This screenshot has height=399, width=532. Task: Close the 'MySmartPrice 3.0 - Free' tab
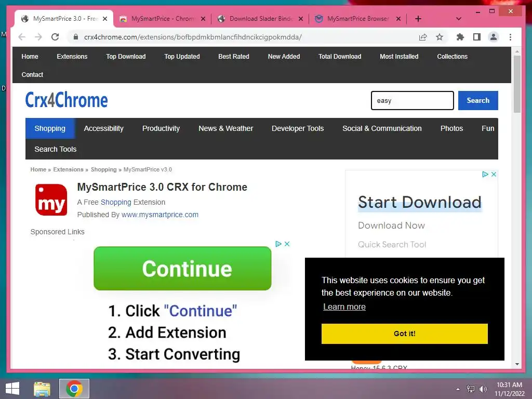coord(105,19)
